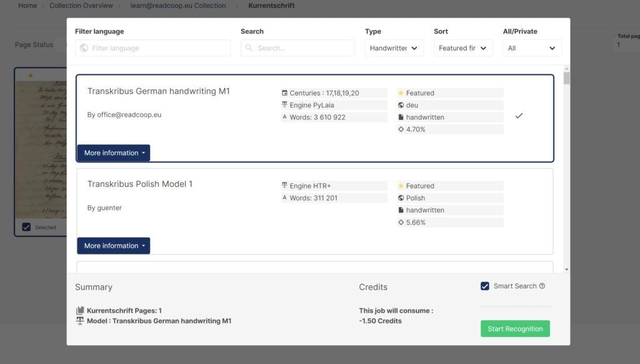Click the Search text input field
The image size is (640, 364).
303,48
